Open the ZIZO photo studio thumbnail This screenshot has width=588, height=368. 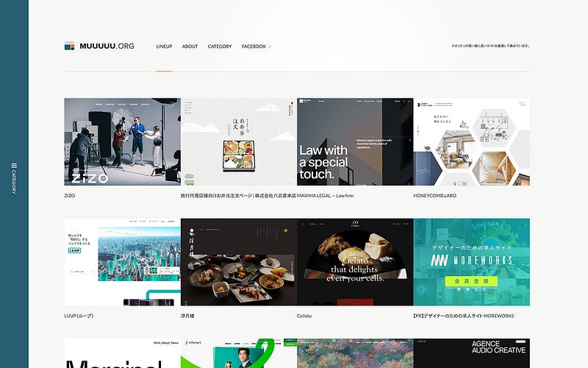point(122,141)
